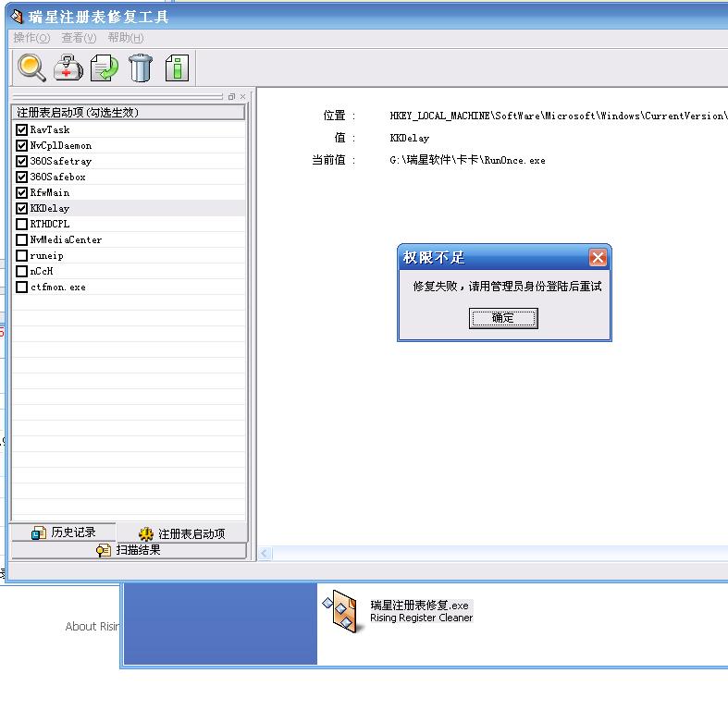Open the 操作(O) menu

tap(31, 38)
